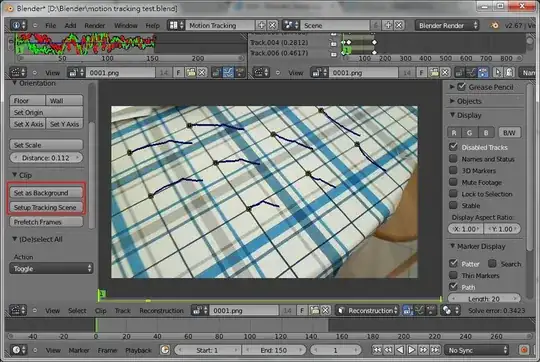The image size is (540, 362).
Task: Click Set as Background button
Action: 46,193
